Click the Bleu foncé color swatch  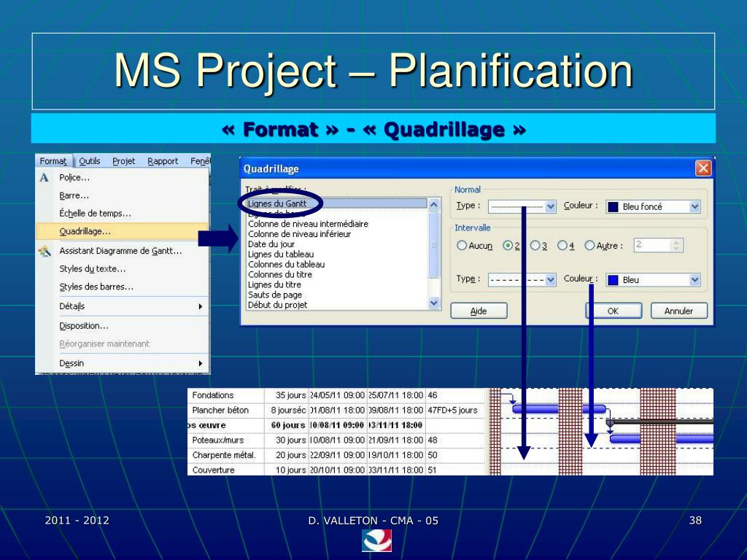pyautogui.click(x=614, y=206)
